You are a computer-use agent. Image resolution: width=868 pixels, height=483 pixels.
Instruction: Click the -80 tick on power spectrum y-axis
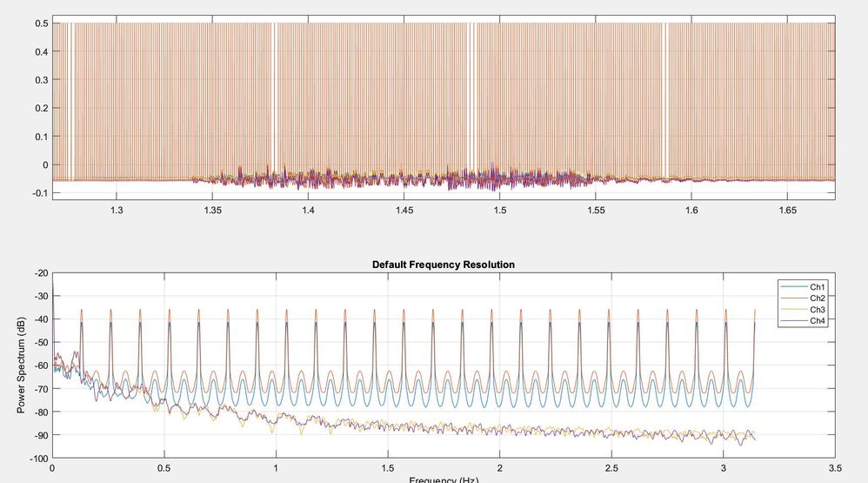coord(42,413)
